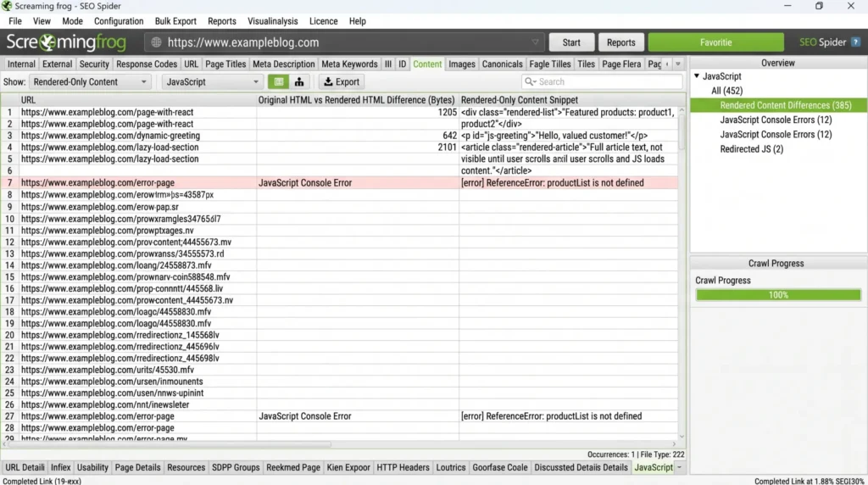Click the 2101 bytes difference value

click(447, 148)
